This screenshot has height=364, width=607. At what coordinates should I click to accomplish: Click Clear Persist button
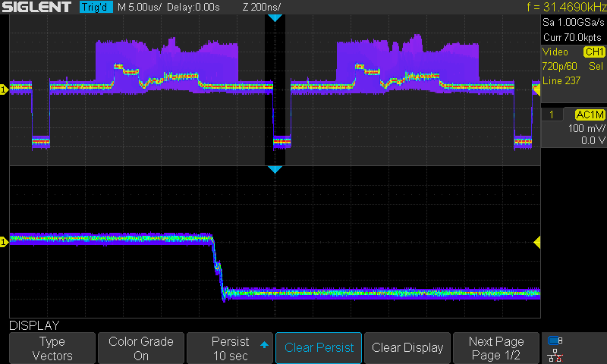click(x=319, y=348)
